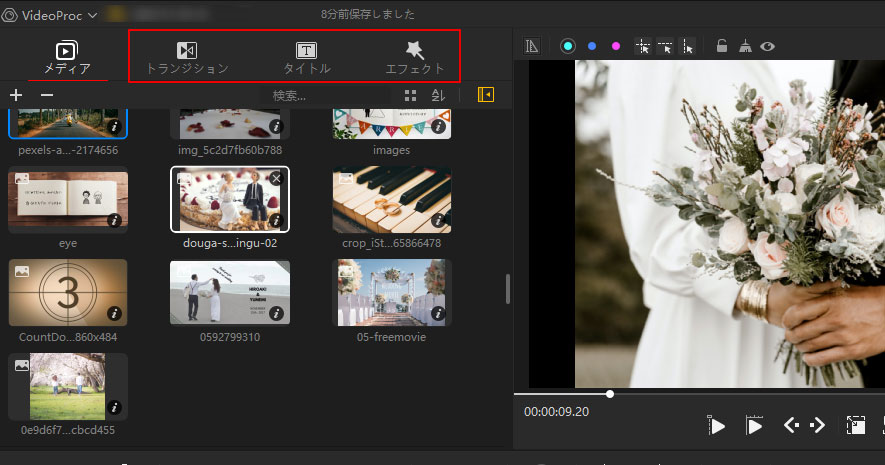The height and width of the screenshot is (465, 885).
Task: Show info for 0e9d6f7...cbcd455 clip
Action: pos(114,407)
